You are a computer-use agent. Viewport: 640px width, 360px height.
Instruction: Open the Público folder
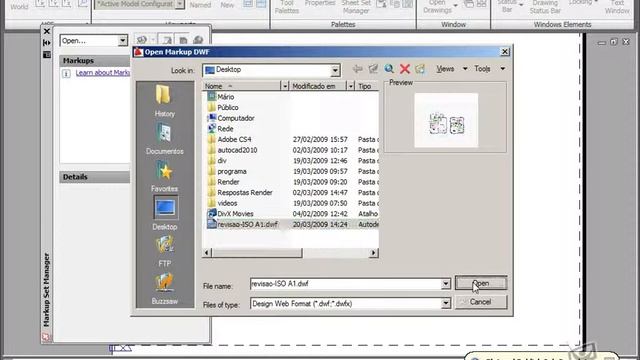pos(223,108)
